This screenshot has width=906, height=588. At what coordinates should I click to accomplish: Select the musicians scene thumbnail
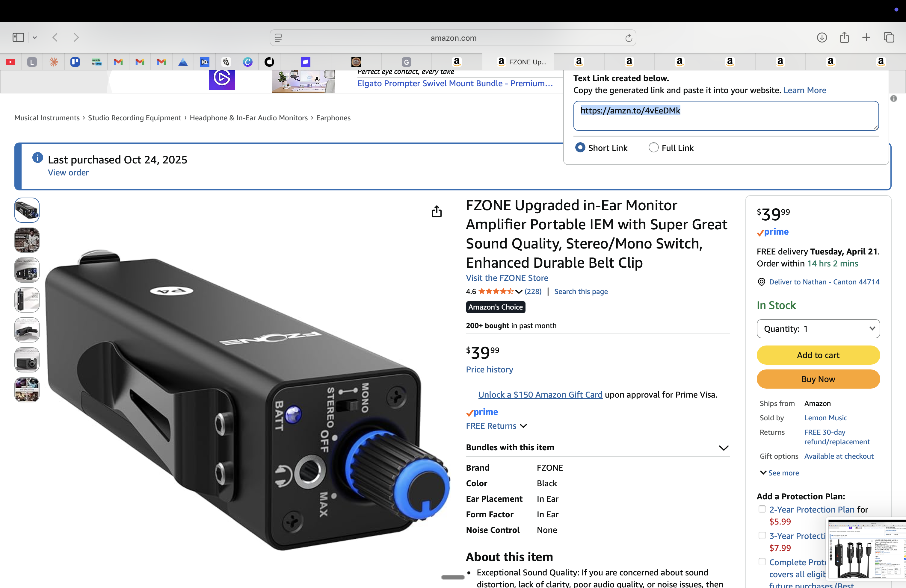point(27,240)
